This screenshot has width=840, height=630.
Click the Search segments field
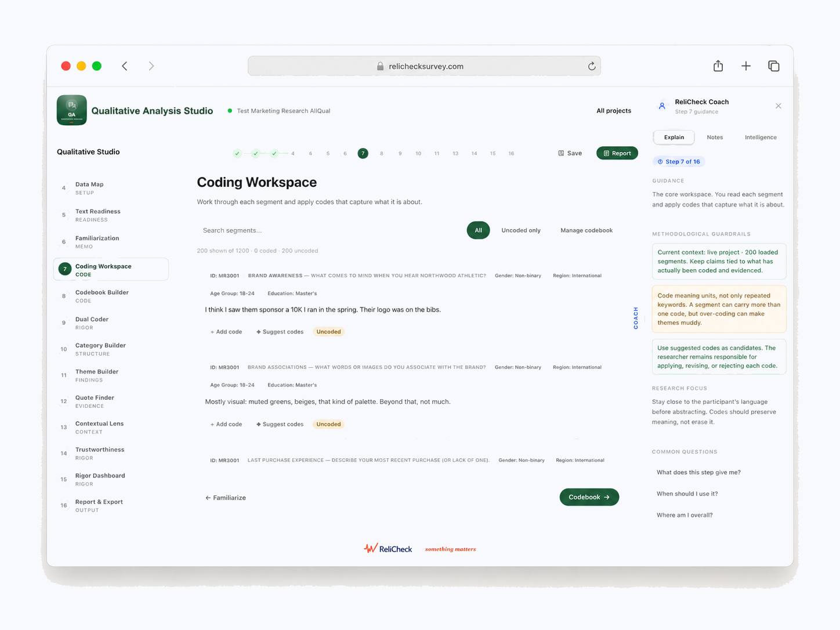click(328, 230)
